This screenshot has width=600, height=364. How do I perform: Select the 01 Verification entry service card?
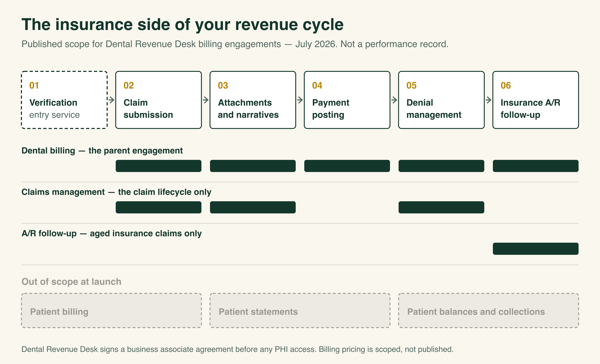tap(64, 100)
